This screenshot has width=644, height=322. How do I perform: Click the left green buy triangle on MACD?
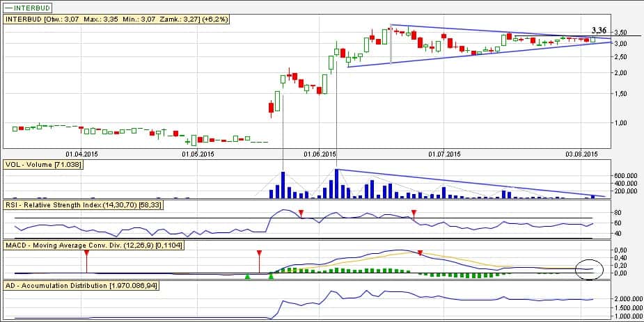click(247, 277)
